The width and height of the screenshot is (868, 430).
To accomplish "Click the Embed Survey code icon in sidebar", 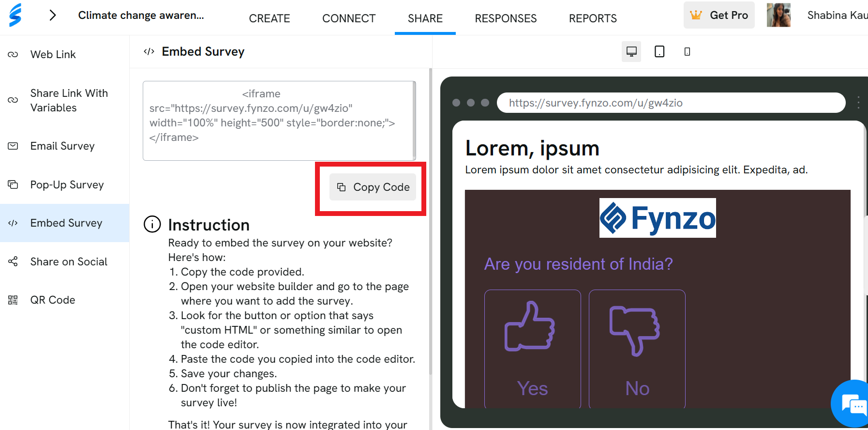I will [13, 223].
